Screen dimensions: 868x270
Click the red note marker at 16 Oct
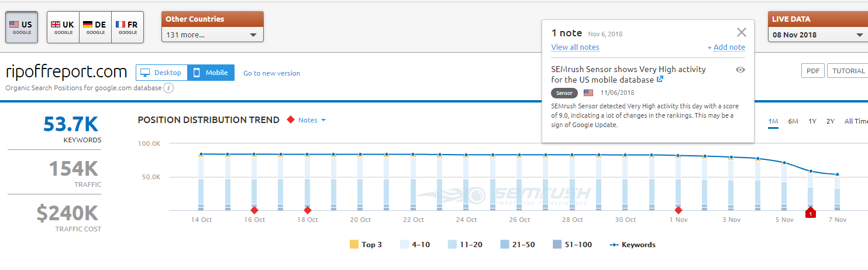254,210
